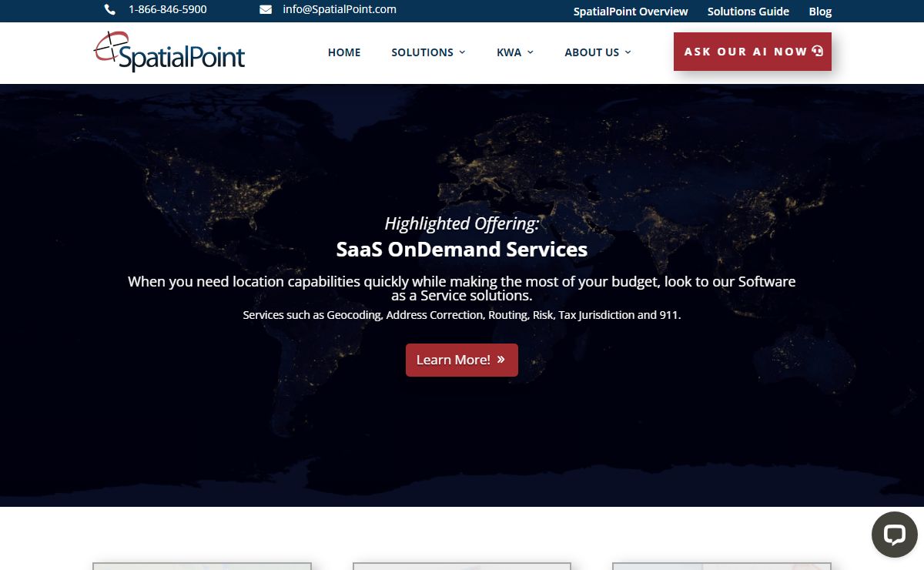This screenshot has width=924, height=570.
Task: Click the double-arrow icon on Learn More
Action: pos(500,360)
